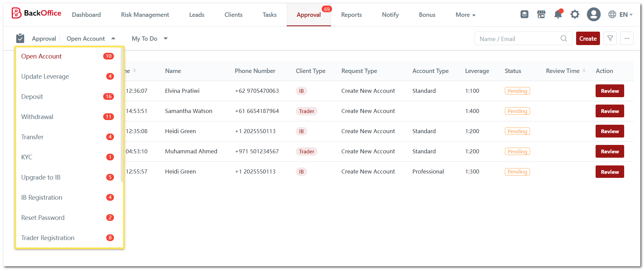Review Samantha Watson's account request
Image resolution: width=644 pixels, height=270 pixels.
point(609,111)
